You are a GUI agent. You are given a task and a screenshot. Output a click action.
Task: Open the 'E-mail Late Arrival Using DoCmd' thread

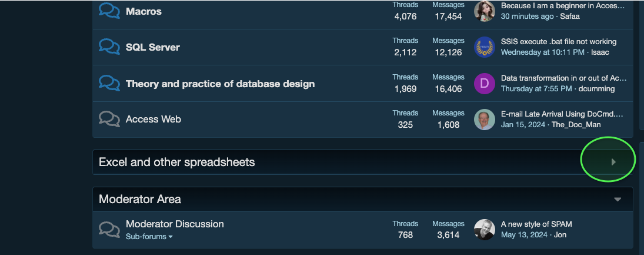(x=562, y=114)
